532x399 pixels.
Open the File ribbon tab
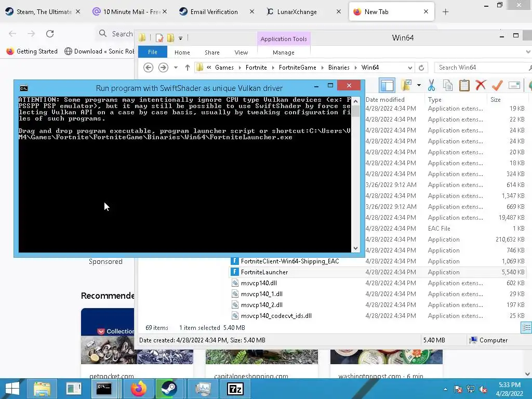tap(153, 52)
